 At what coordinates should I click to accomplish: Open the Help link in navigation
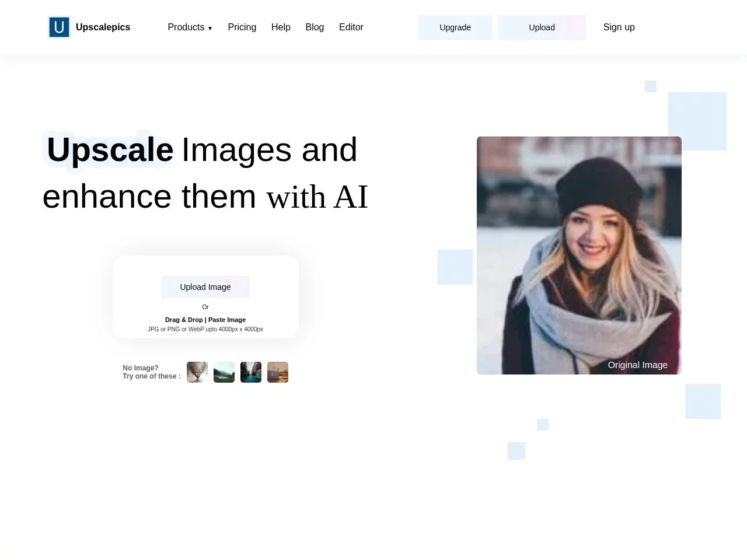point(281,27)
